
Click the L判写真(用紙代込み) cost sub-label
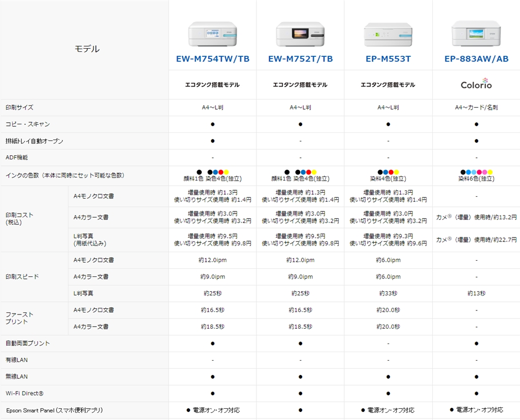click(90, 240)
